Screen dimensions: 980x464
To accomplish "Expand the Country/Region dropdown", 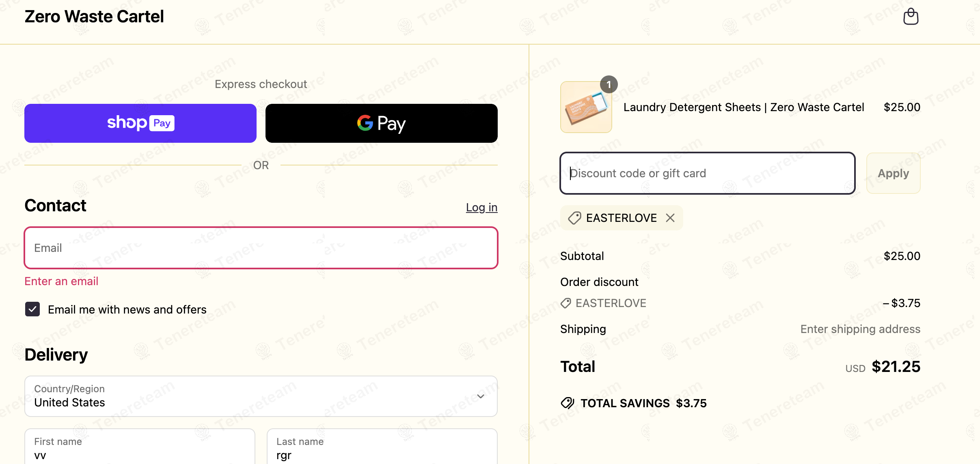I will point(261,396).
